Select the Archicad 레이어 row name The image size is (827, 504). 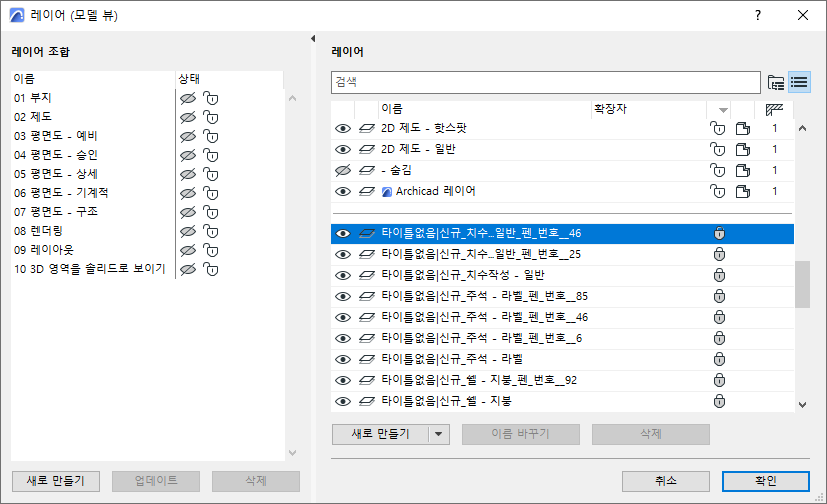(x=436, y=191)
